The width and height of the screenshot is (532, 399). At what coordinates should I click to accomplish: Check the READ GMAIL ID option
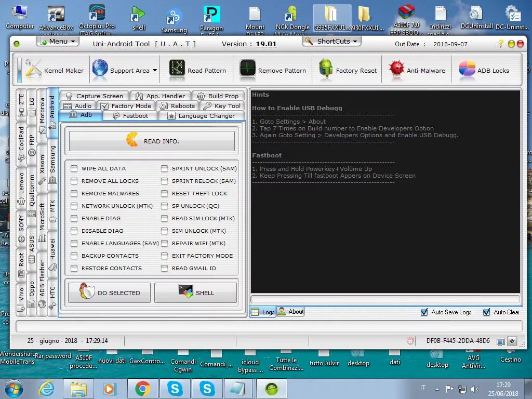pos(165,268)
